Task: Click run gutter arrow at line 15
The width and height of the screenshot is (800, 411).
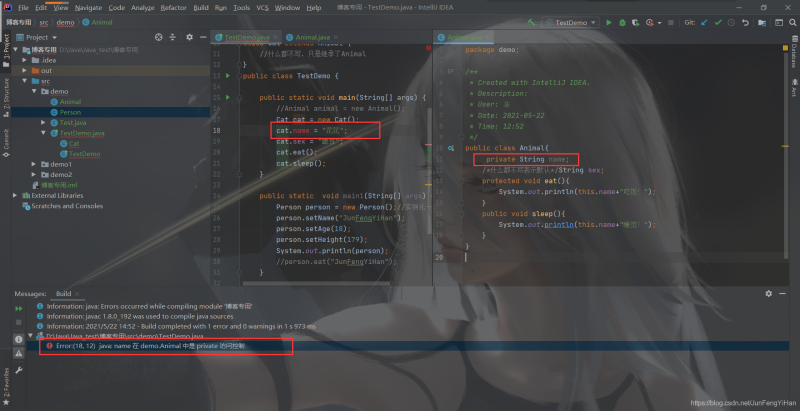Action: pyautogui.click(x=228, y=97)
